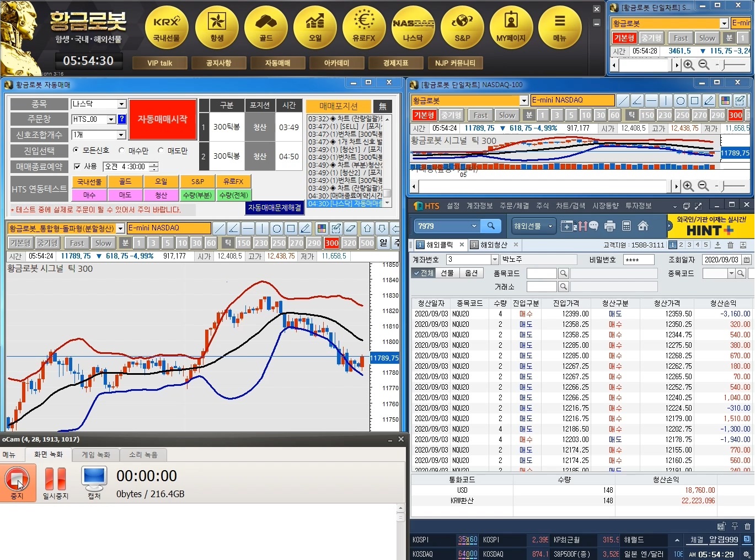This screenshot has height=560, width=755.
Task: Toggle 기본형 mode in NASDAQ-100 chart
Action: coord(424,115)
